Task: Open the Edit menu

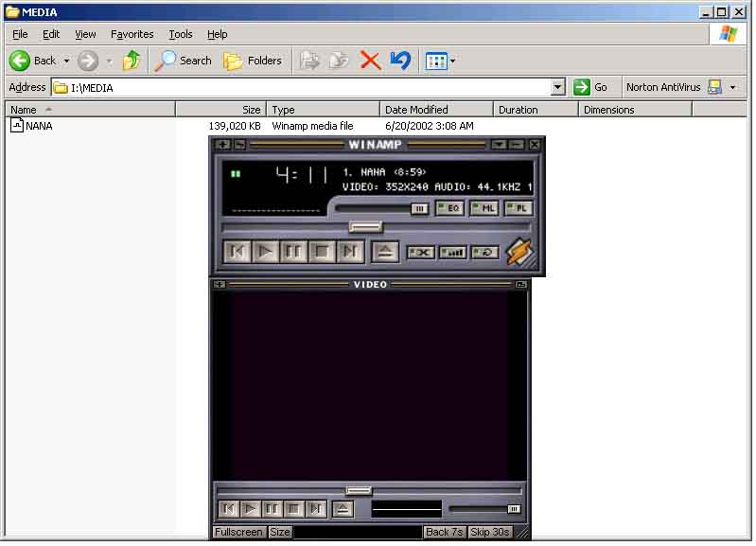Action: point(51,34)
